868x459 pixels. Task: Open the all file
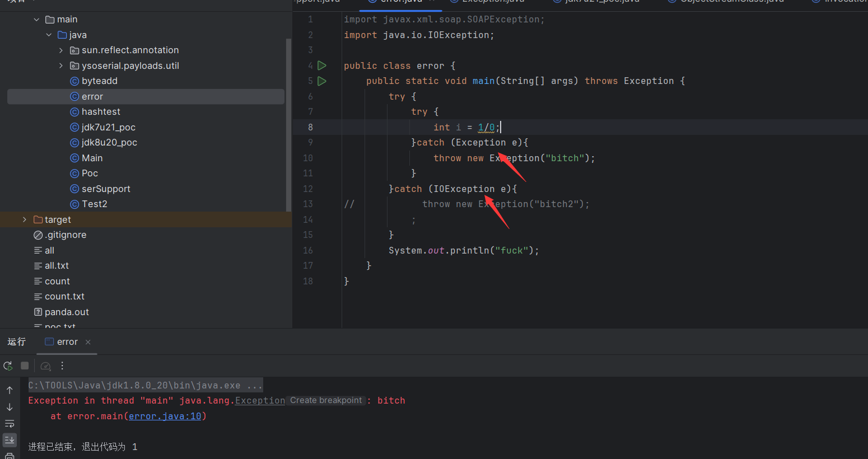click(x=49, y=250)
